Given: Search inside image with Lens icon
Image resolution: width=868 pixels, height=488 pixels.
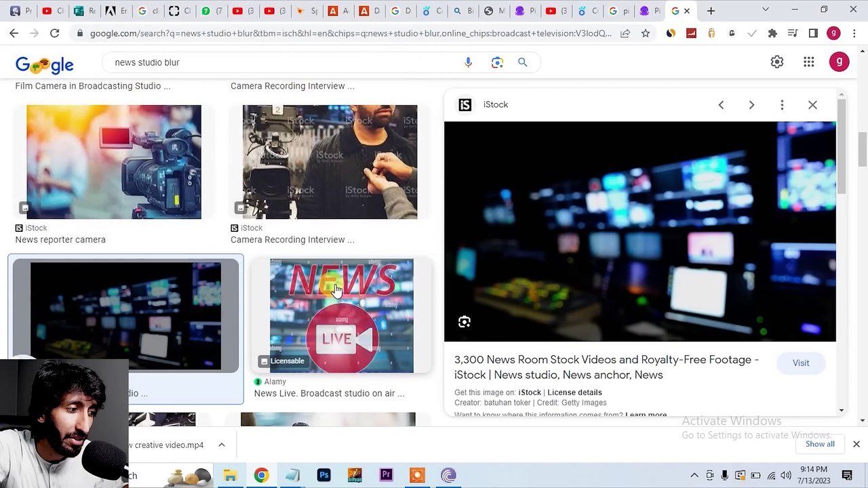Looking at the screenshot, I should click(x=465, y=322).
